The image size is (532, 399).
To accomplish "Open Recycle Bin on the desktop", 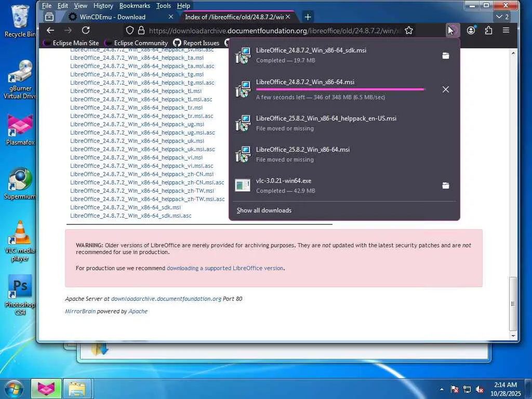I will 20,21.
